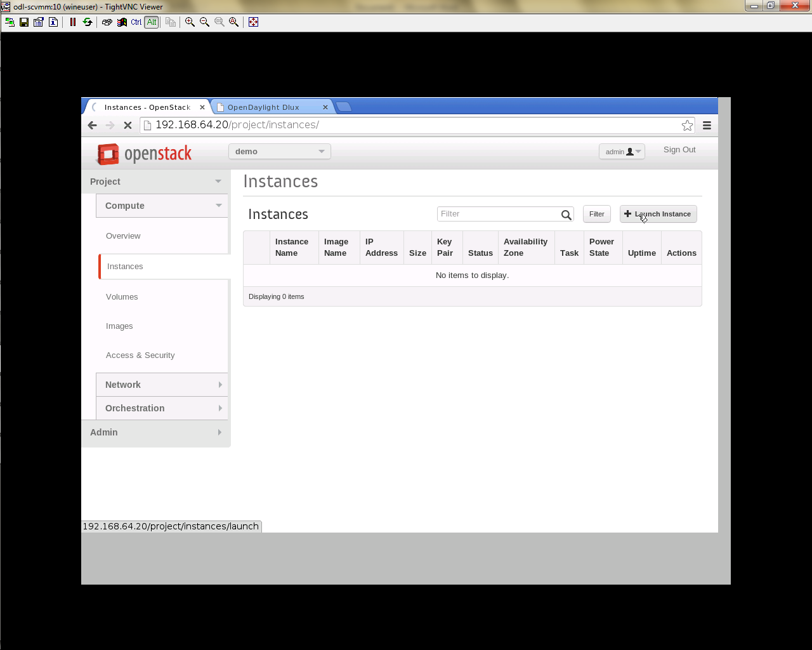Click Save Connection floppy disk icon
812x650 pixels.
coord(24,22)
